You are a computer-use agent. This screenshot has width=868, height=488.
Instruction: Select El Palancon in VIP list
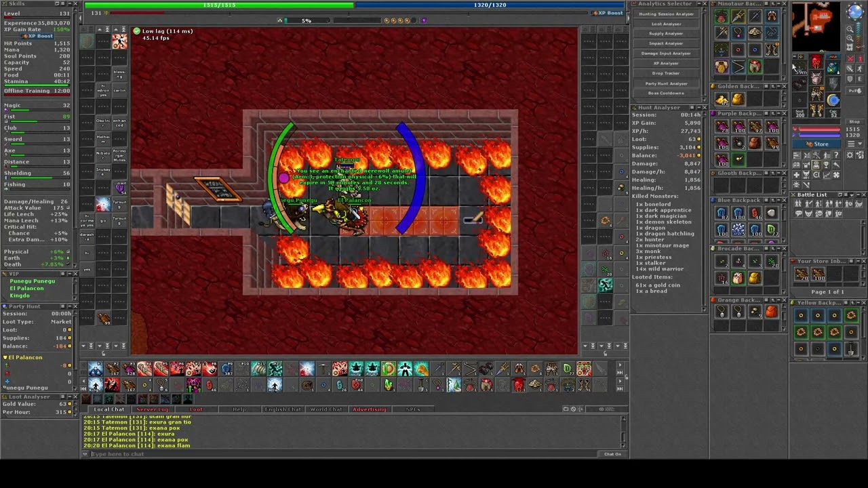(26, 288)
